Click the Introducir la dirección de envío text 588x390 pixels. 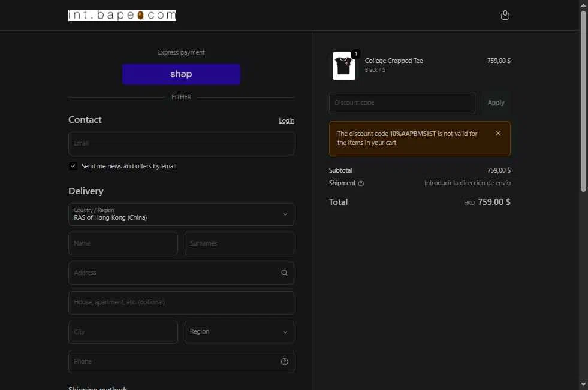468,183
